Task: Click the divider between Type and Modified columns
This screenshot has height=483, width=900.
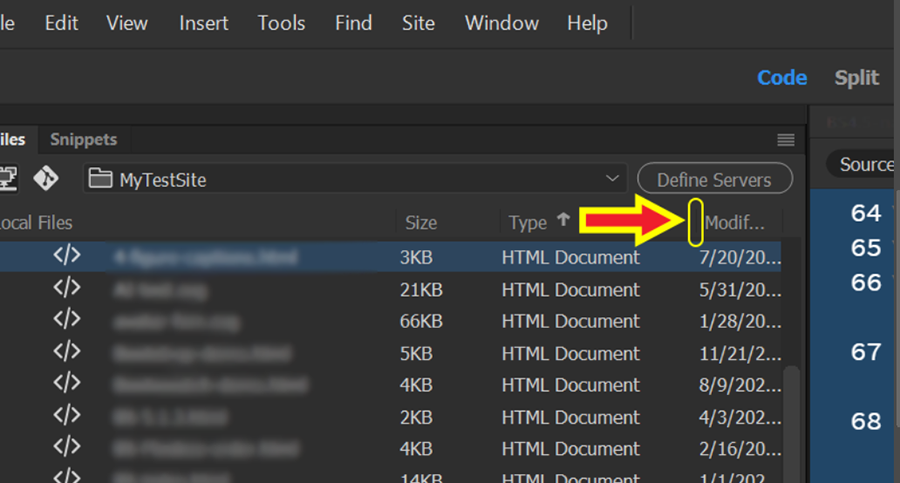Action: (x=694, y=222)
